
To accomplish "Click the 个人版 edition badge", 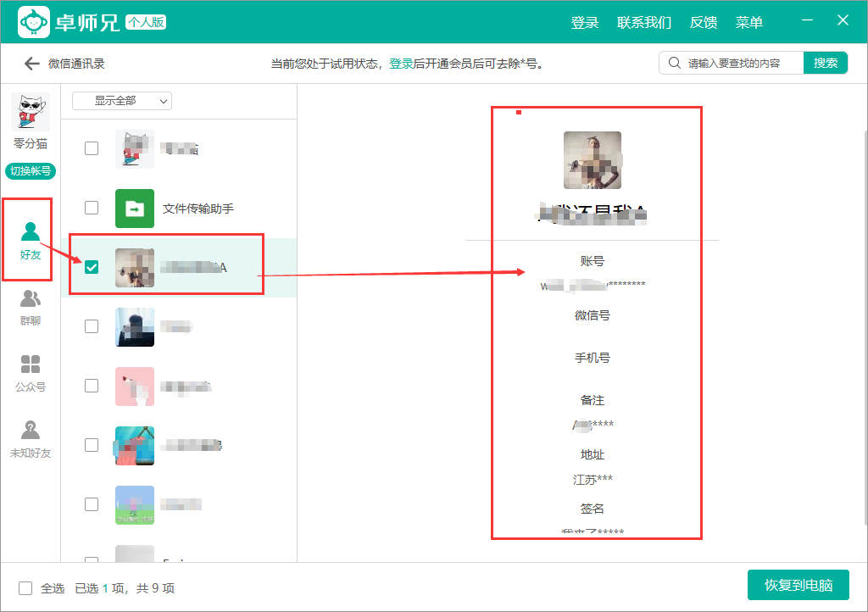I will tap(146, 22).
